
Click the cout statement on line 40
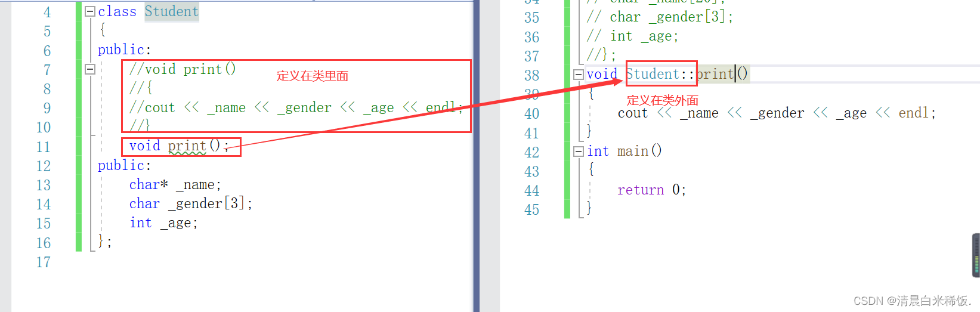coord(777,113)
